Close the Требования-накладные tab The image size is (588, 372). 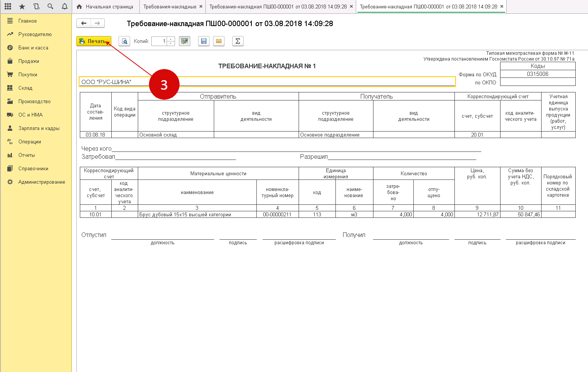click(201, 7)
